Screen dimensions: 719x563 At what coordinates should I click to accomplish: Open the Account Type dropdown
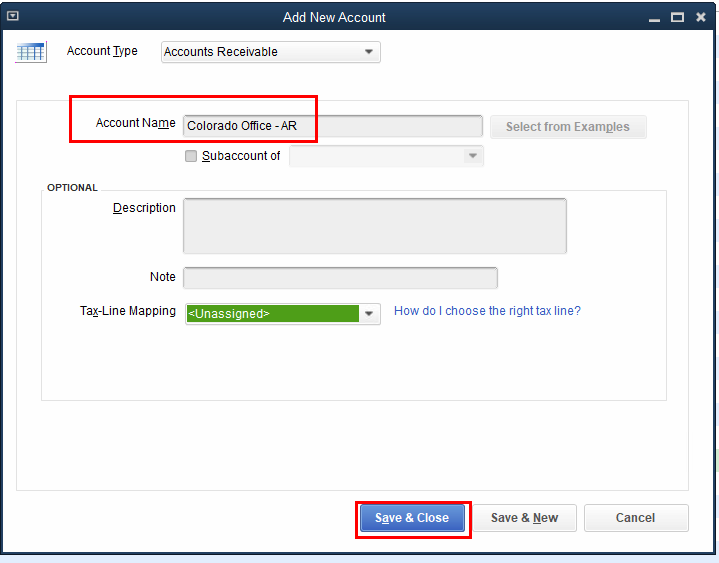271,52
